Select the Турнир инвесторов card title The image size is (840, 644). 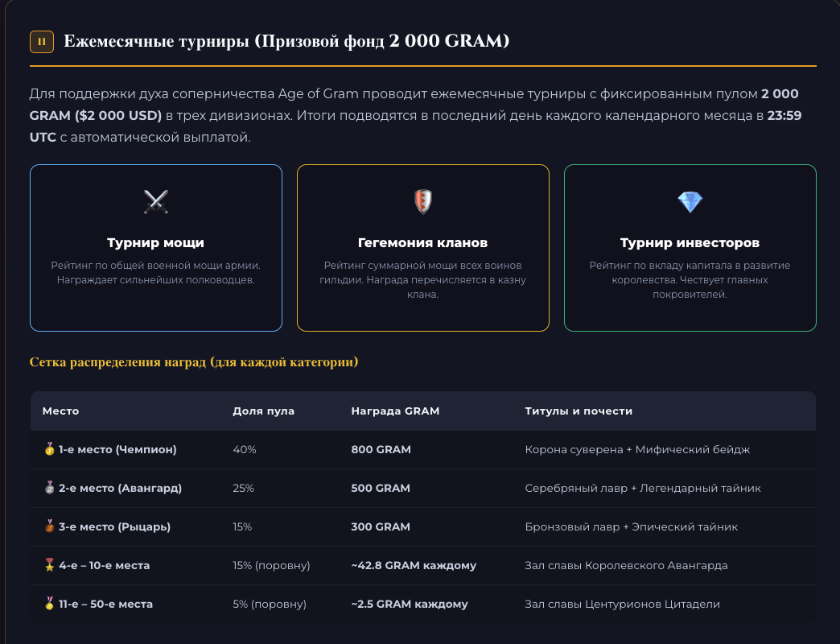[x=690, y=242]
